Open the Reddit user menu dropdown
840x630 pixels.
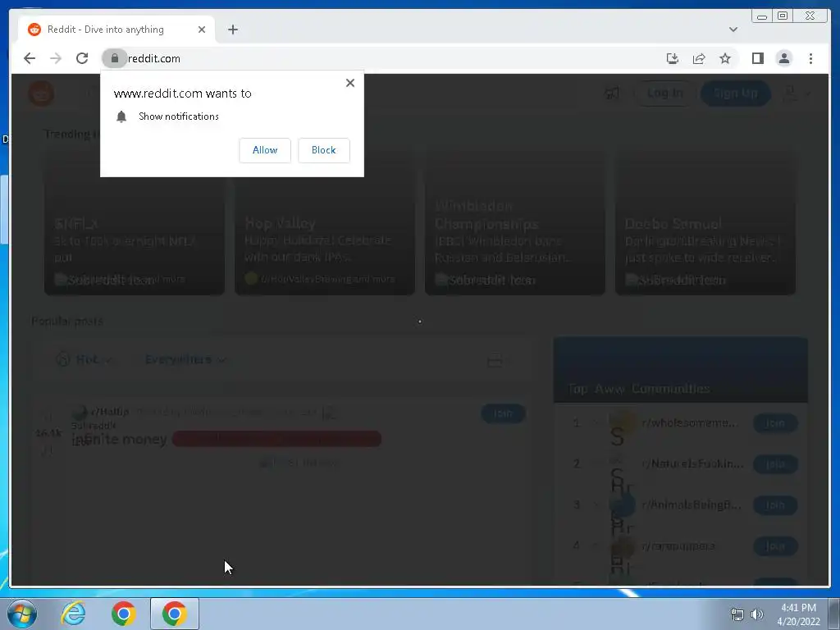(x=797, y=94)
